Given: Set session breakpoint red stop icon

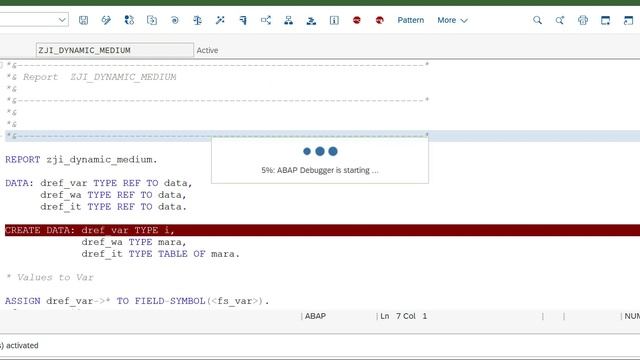Looking at the screenshot, I should [357, 20].
